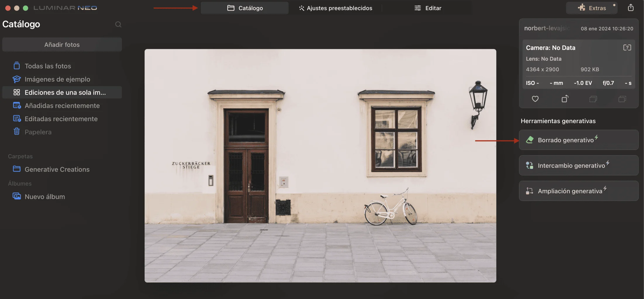The image size is (644, 299).
Task: Click the Generative Creations folder icon
Action: pyautogui.click(x=17, y=169)
